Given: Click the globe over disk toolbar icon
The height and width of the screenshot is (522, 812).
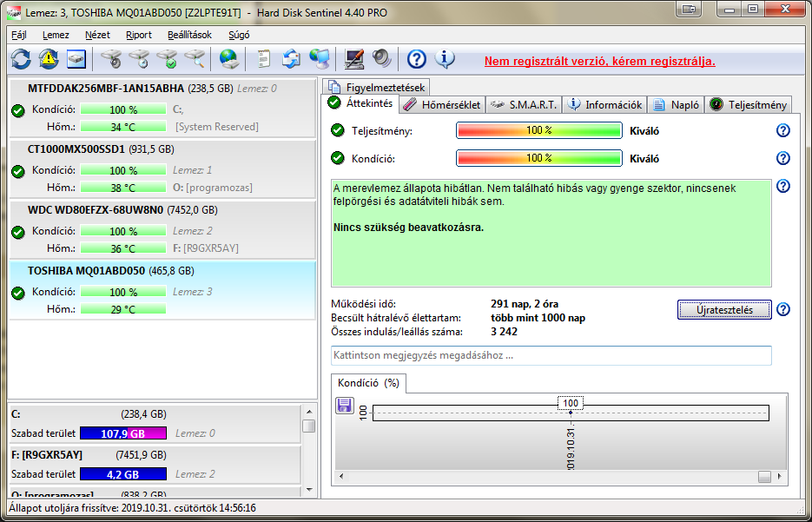Looking at the screenshot, I should (229, 60).
